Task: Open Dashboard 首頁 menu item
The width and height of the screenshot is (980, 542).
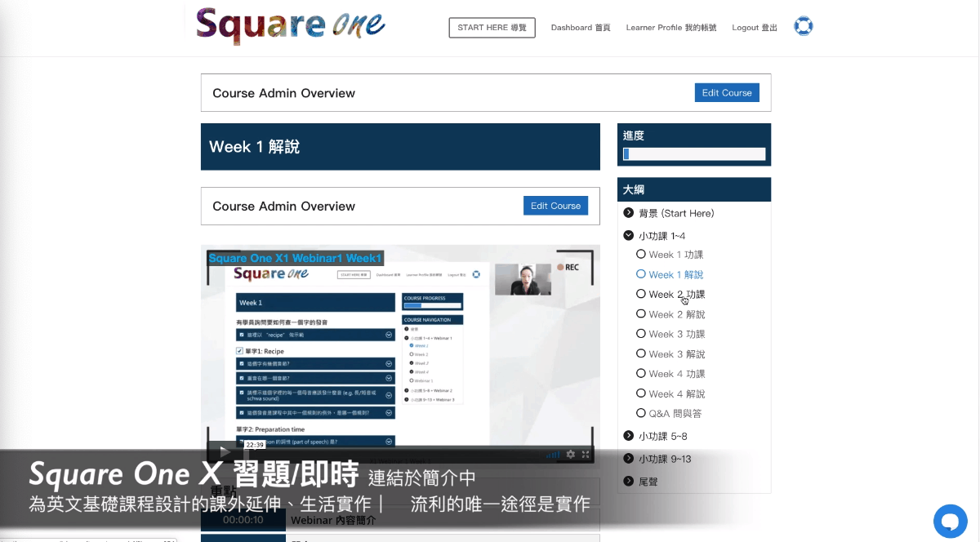Action: click(580, 28)
